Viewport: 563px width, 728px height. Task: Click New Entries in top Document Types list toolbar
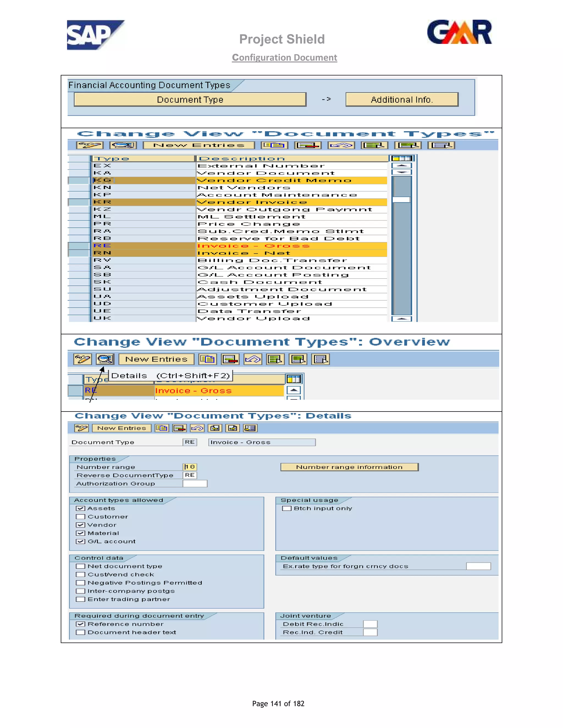pyautogui.click(x=199, y=145)
